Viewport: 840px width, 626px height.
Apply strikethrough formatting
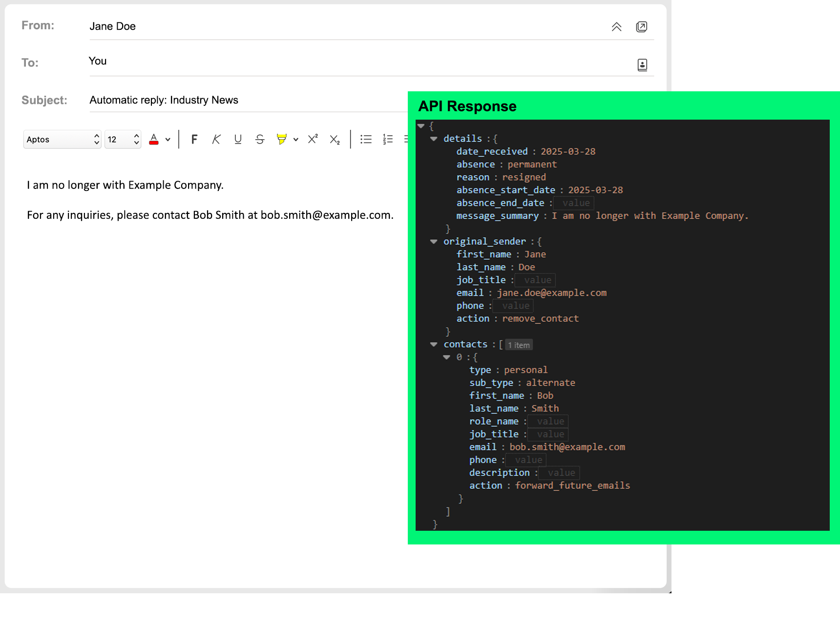click(260, 140)
